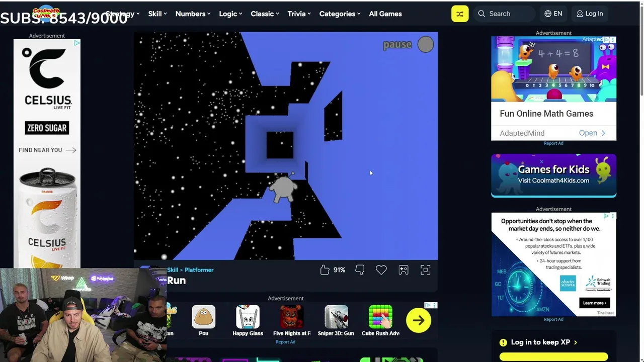This screenshot has width=644, height=362.
Task: Click Learn more on Schwab ad
Action: click(594, 303)
